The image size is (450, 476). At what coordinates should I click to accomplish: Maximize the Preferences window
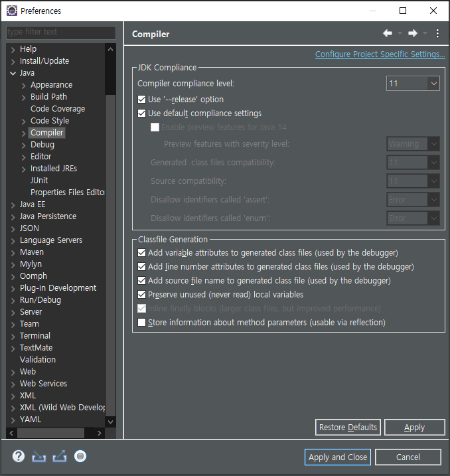point(403,11)
